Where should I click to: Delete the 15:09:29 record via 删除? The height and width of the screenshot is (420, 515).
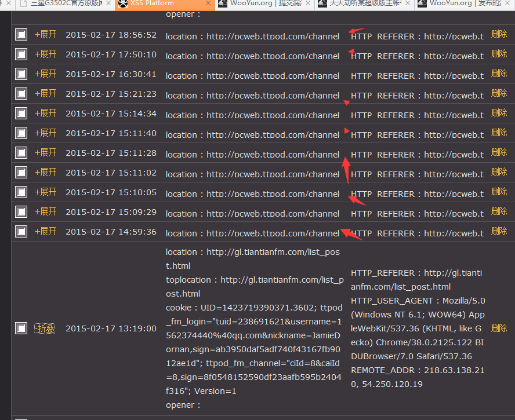pos(499,211)
